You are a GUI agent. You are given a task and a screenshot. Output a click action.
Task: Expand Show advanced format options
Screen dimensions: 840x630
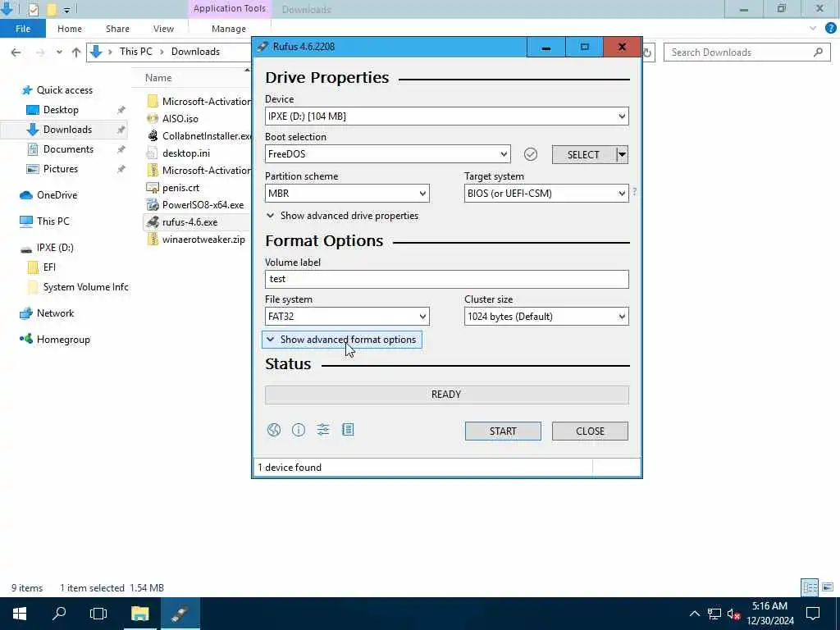(342, 340)
